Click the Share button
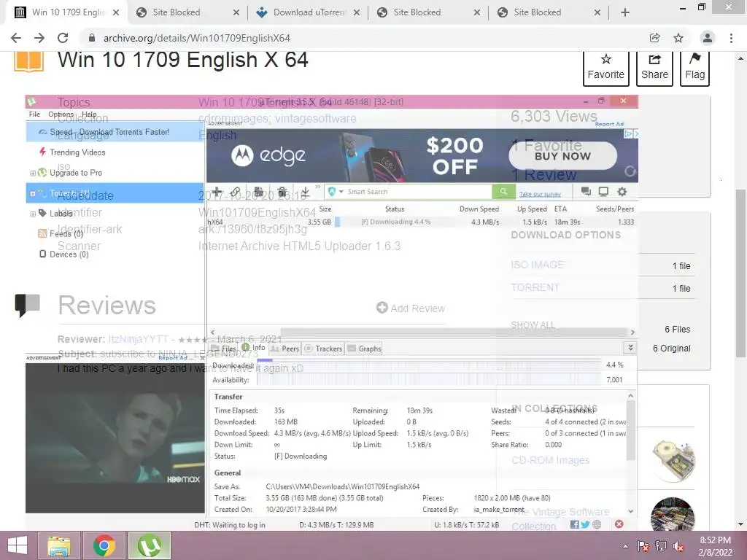 tap(654, 68)
